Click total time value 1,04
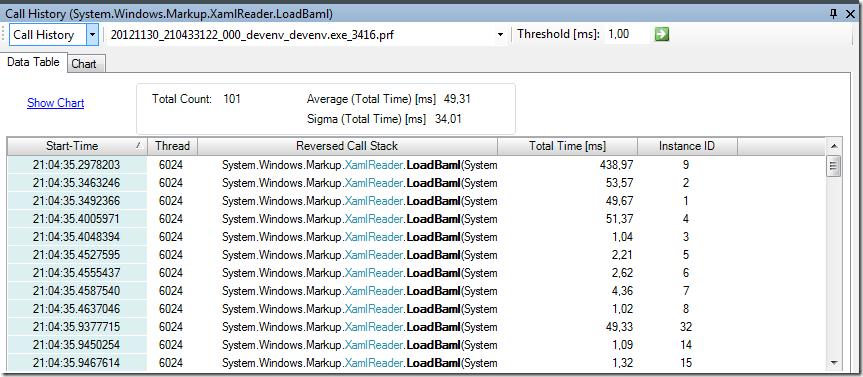Viewport: 863px width, 377px height. [621, 237]
